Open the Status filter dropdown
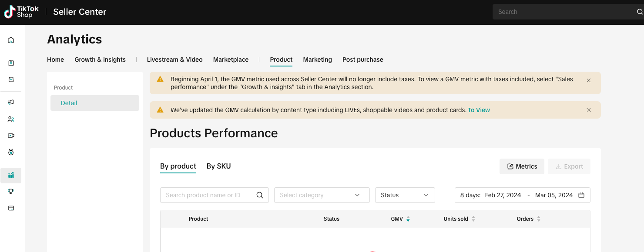 [405, 195]
